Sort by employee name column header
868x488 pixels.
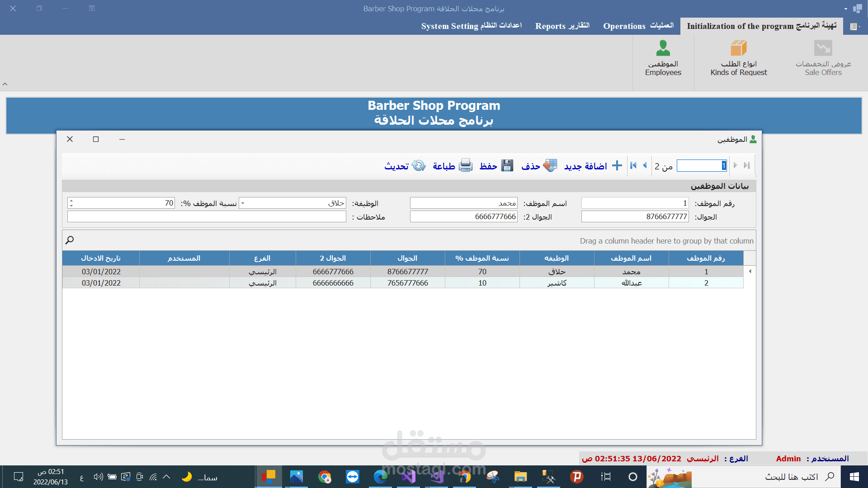pyautogui.click(x=631, y=258)
